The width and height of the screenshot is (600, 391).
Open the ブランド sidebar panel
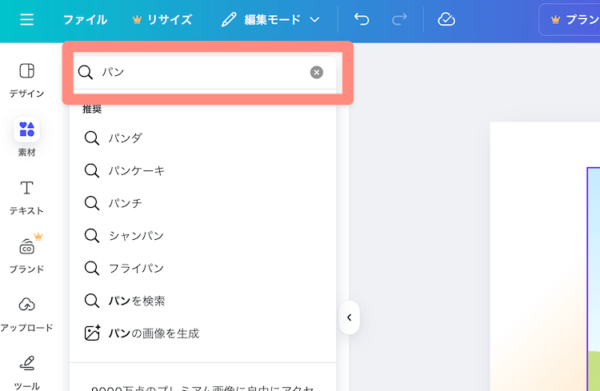point(27,254)
